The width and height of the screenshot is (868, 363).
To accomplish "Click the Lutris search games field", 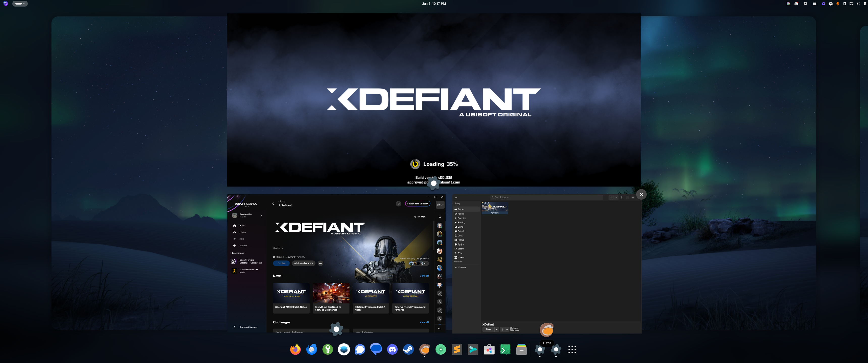I will coord(546,198).
